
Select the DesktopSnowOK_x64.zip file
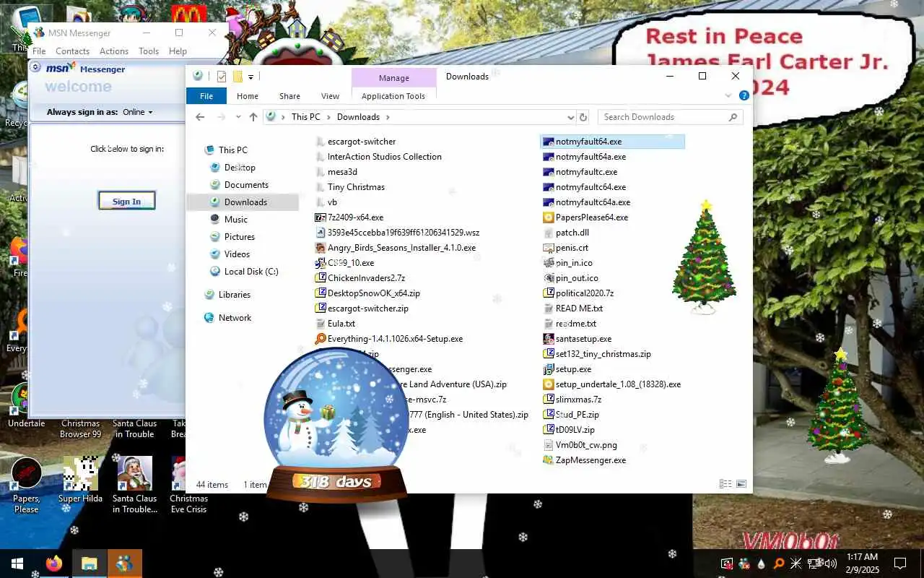[x=373, y=293]
